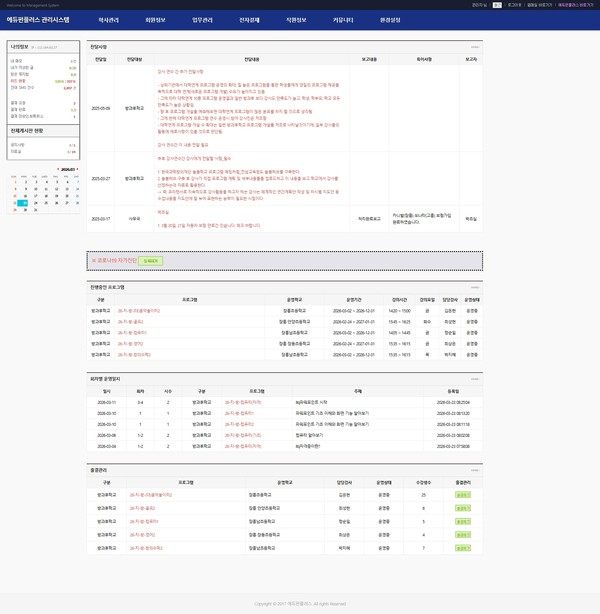
Task: Open 영어2 program link in 출결관리 table
Action: 142,535
